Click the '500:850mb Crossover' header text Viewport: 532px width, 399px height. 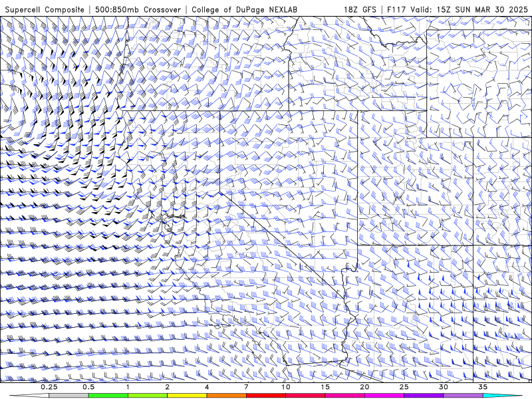tap(138, 10)
